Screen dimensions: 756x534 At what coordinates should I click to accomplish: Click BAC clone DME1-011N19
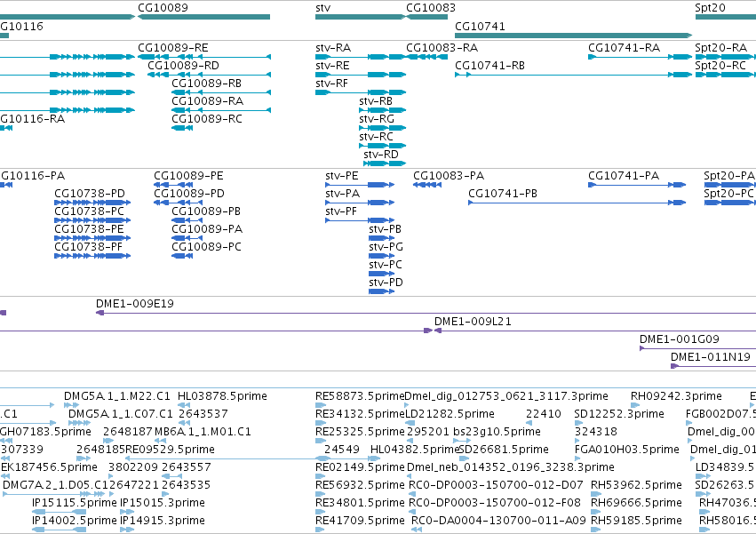tap(713, 366)
